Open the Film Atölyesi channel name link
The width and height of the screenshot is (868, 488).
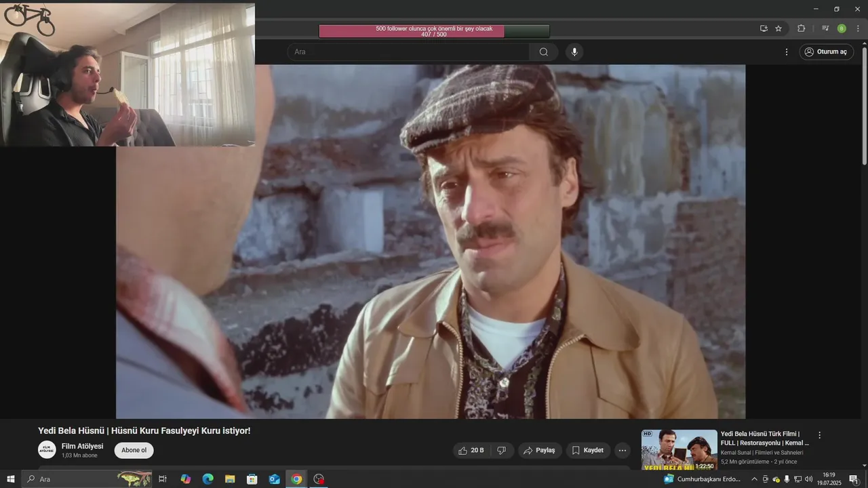82,446
